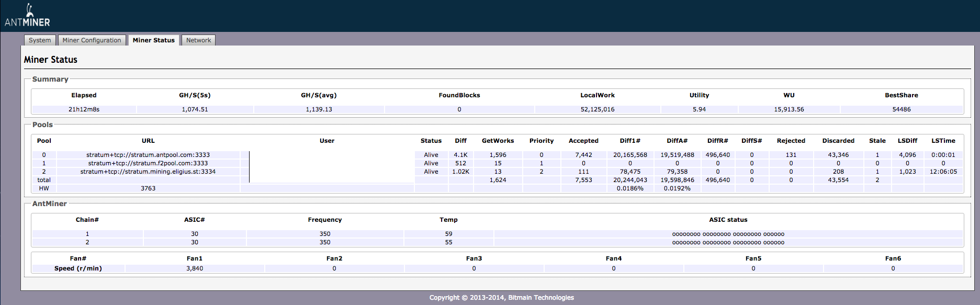Click the stratum.antpool.com pool URL
980x305 pixels.
tap(148, 155)
